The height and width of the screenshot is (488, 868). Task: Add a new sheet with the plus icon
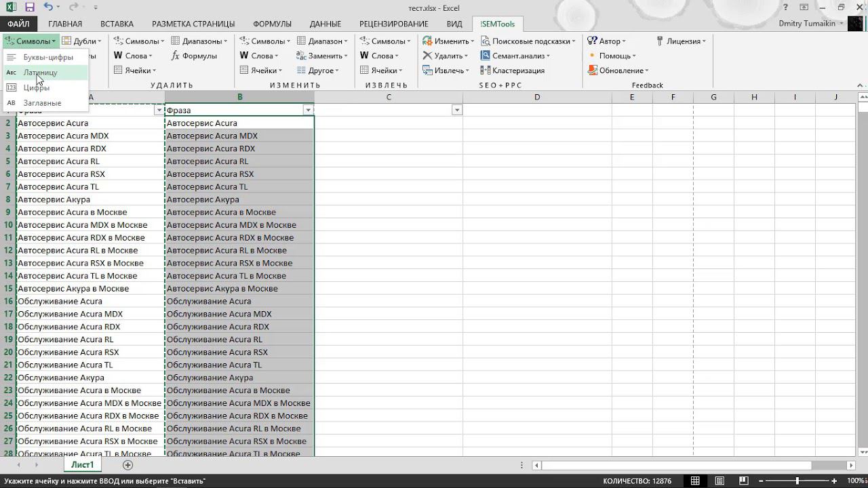pyautogui.click(x=127, y=465)
